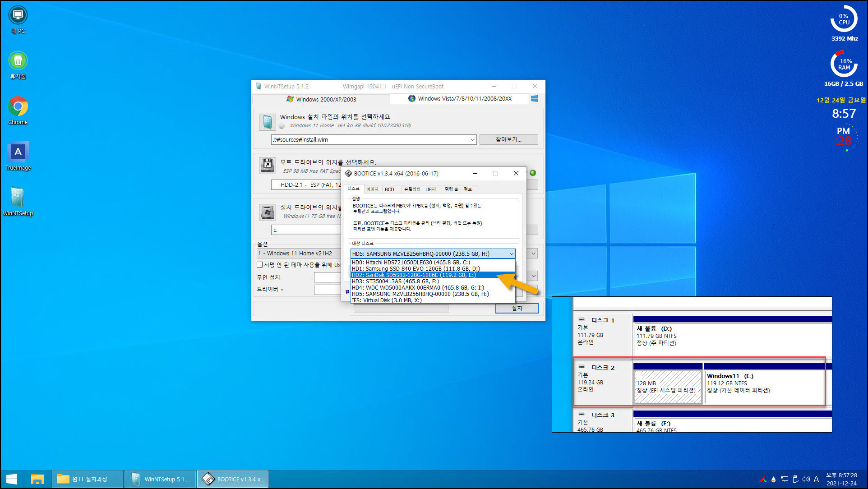Open the network tray icon
This screenshot has height=489, width=868.
tap(785, 480)
